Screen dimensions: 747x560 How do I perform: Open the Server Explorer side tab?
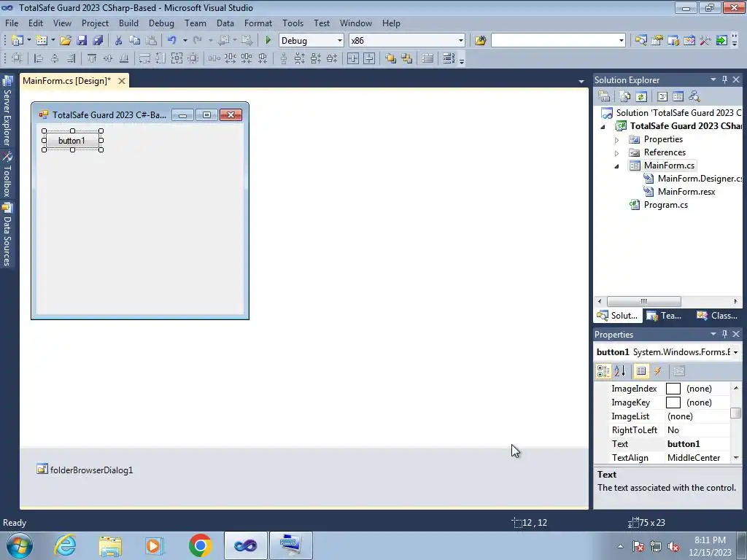pyautogui.click(x=7, y=111)
